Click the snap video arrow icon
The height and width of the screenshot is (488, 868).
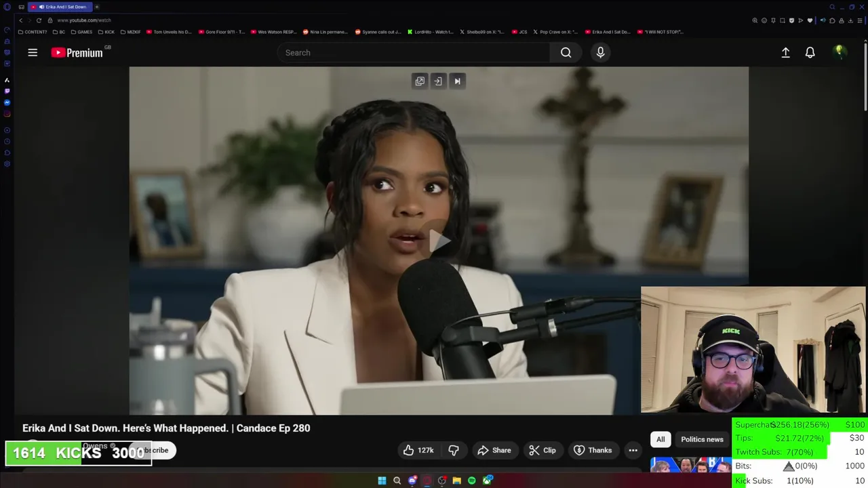pos(438,81)
